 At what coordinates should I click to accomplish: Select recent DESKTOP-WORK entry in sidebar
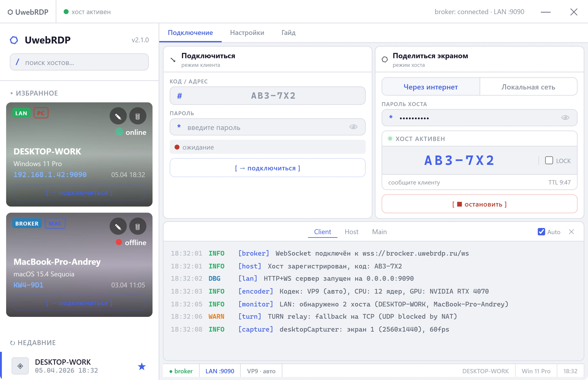click(x=79, y=366)
